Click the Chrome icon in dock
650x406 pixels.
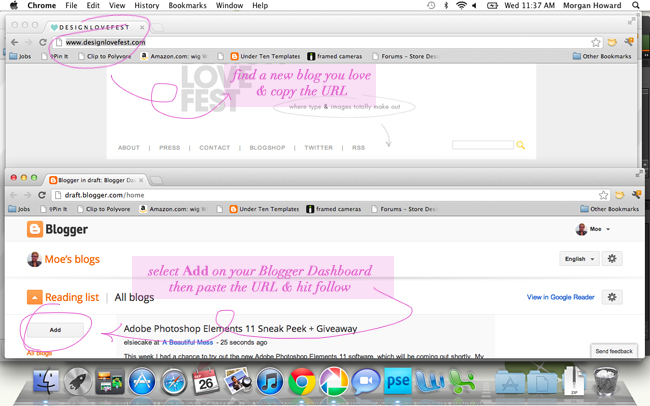click(301, 381)
